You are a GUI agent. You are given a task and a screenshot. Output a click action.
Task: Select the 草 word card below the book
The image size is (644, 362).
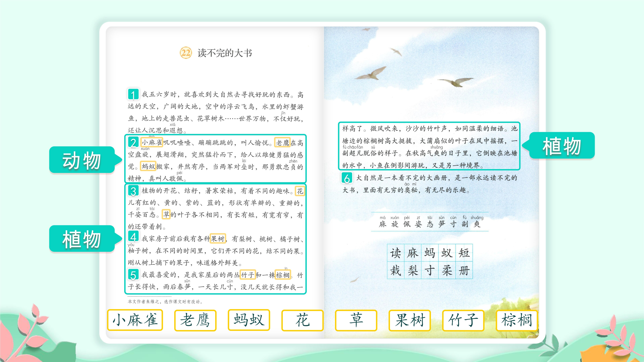tap(356, 320)
